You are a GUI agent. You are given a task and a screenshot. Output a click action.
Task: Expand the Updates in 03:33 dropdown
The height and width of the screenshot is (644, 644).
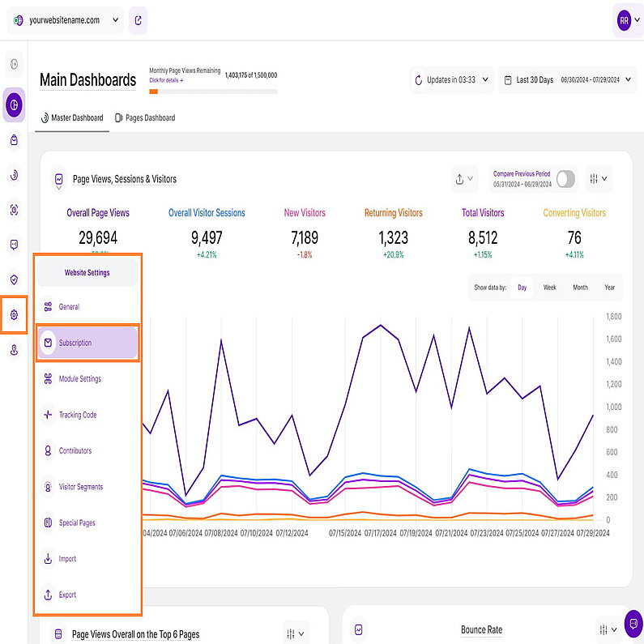click(451, 80)
